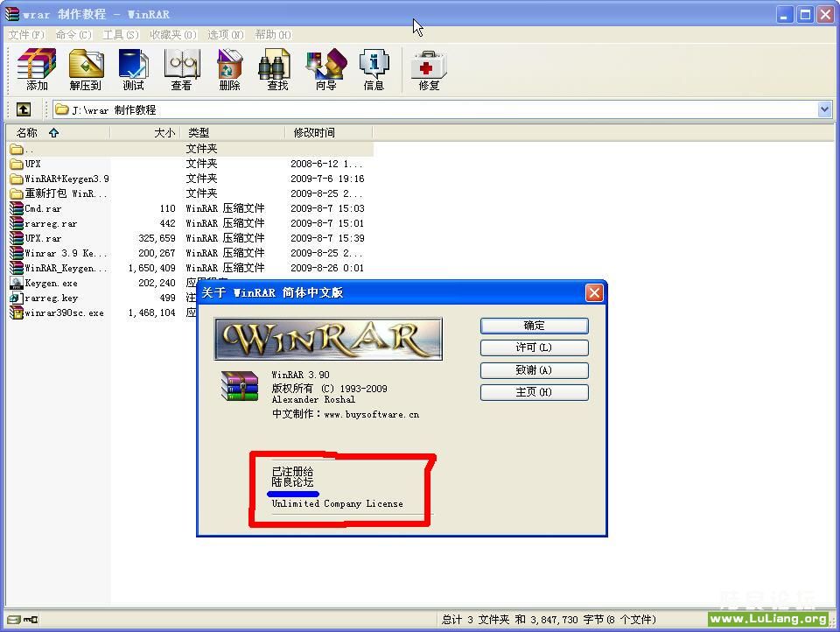Click the 许可(L) license button

click(x=534, y=348)
